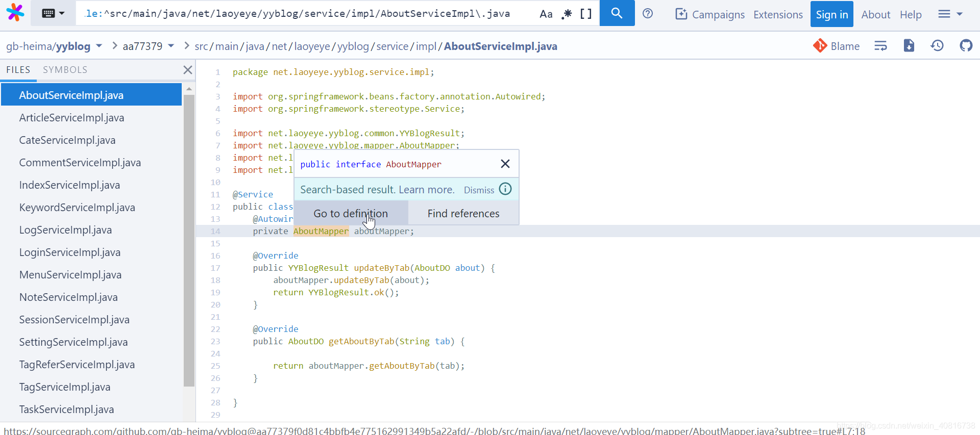
Task: Select AboutServiceImpl.java in file list
Action: pos(91,95)
